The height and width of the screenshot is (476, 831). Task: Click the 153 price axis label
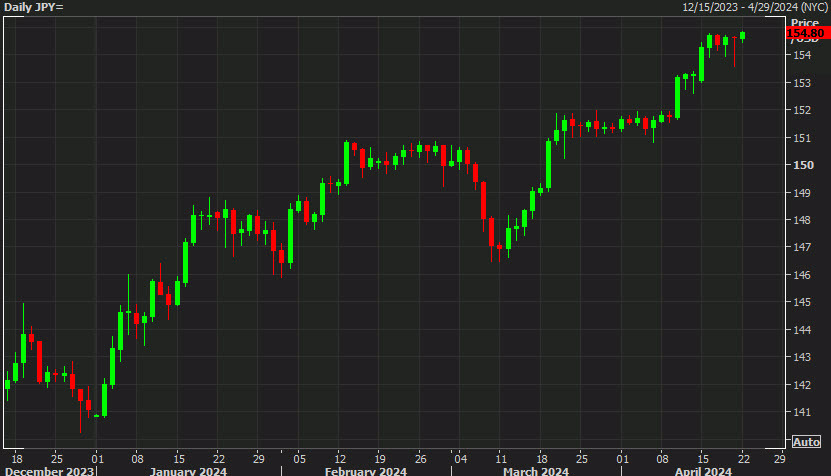[x=802, y=83]
